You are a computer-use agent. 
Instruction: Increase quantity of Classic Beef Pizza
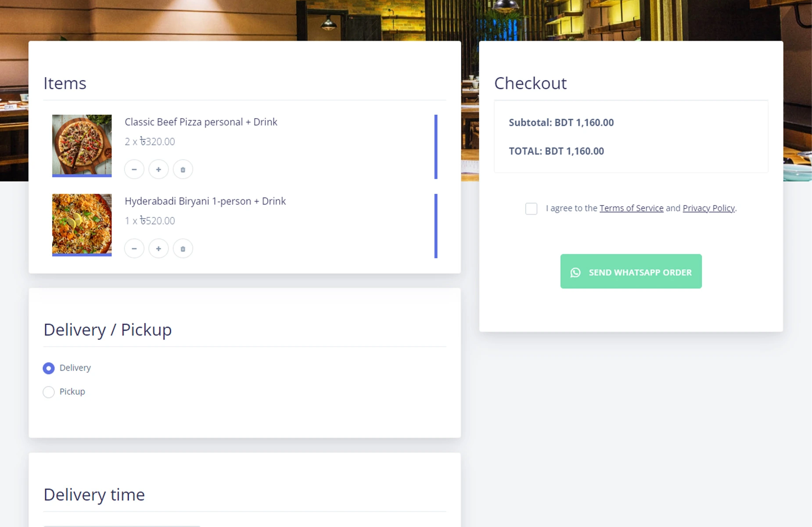158,170
